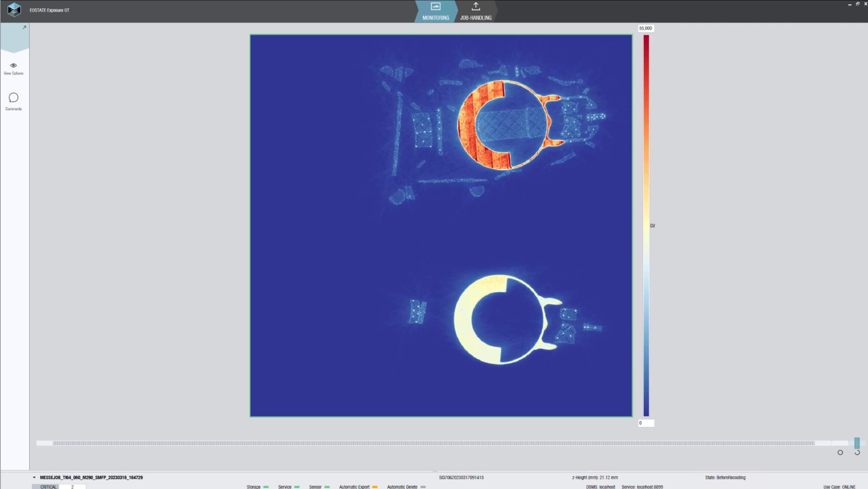Switch to the Monitoring tab
This screenshot has height=489, width=868.
click(x=436, y=18)
